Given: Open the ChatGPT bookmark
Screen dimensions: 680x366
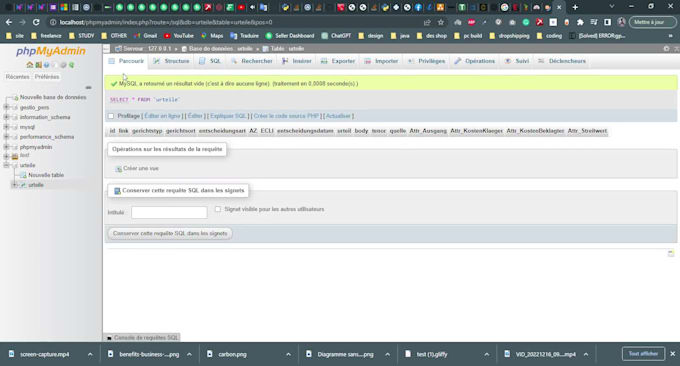Looking at the screenshot, I should [336, 36].
